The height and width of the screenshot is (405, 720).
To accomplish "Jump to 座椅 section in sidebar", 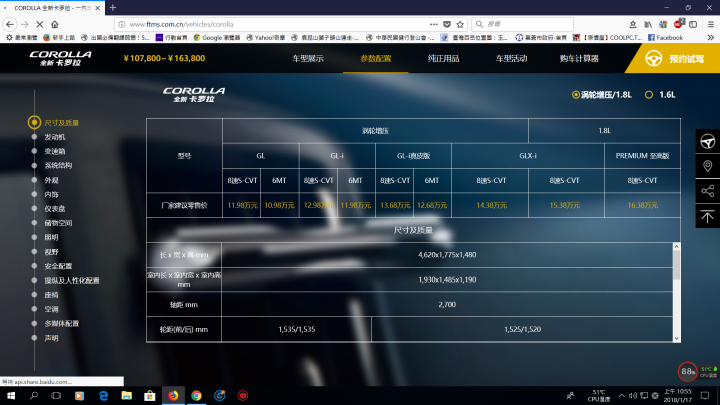I will (51, 295).
